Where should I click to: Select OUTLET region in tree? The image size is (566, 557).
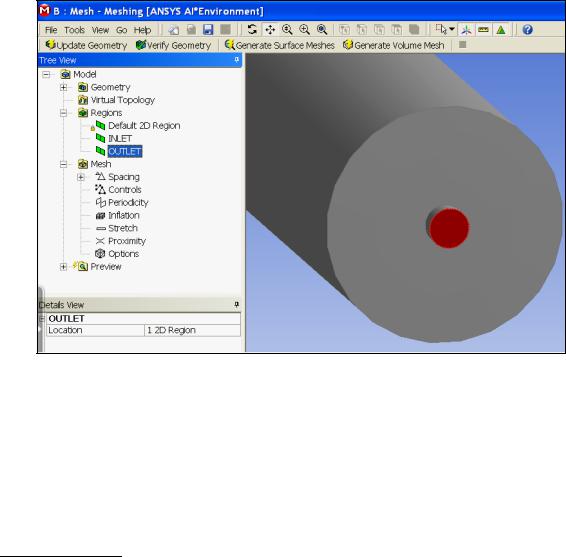pyautogui.click(x=125, y=151)
